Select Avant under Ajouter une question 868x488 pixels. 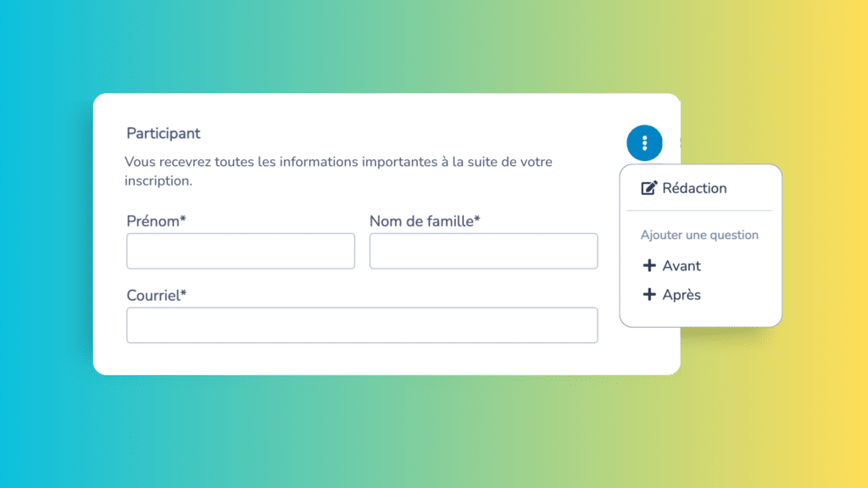[x=678, y=265]
